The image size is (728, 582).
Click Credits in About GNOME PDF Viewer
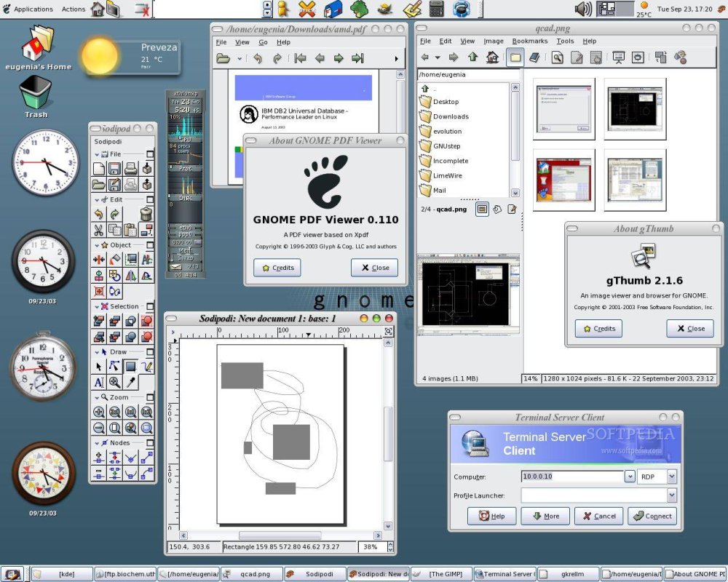(277, 268)
